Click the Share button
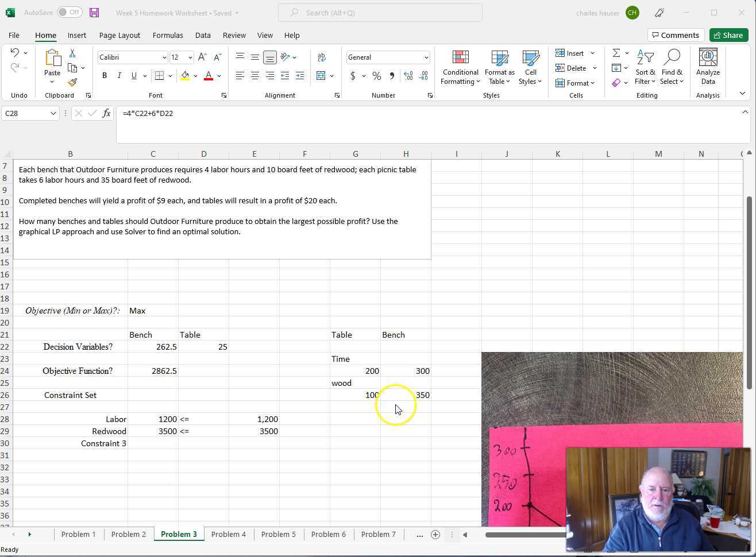Image resolution: width=756 pixels, height=557 pixels. click(728, 36)
